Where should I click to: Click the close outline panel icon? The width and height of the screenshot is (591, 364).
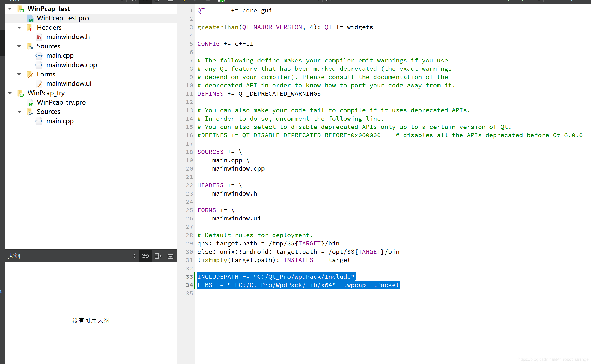[x=171, y=256]
